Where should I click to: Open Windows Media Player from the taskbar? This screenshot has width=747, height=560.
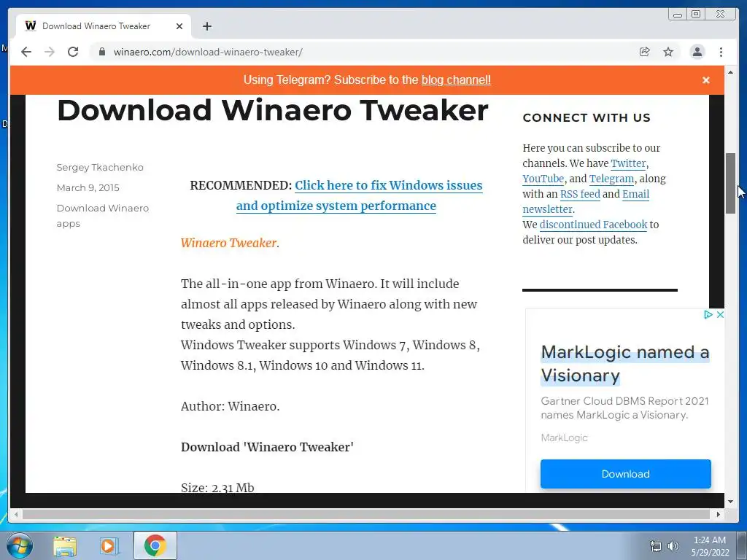click(x=109, y=545)
